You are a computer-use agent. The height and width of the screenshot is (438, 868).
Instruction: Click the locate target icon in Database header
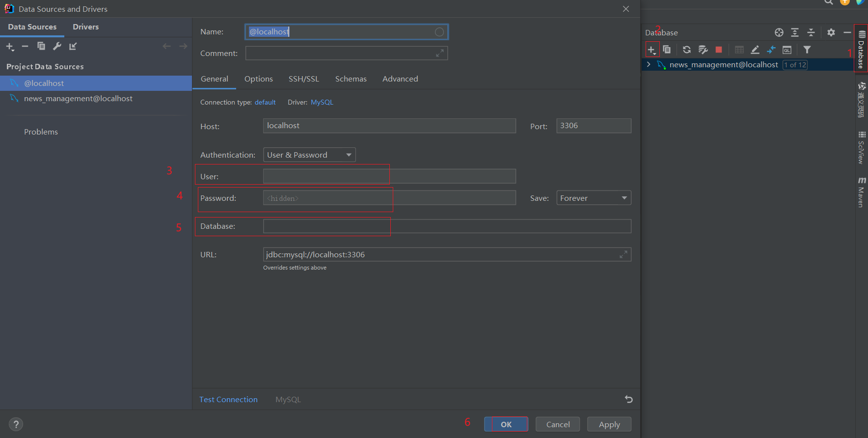pyautogui.click(x=779, y=32)
